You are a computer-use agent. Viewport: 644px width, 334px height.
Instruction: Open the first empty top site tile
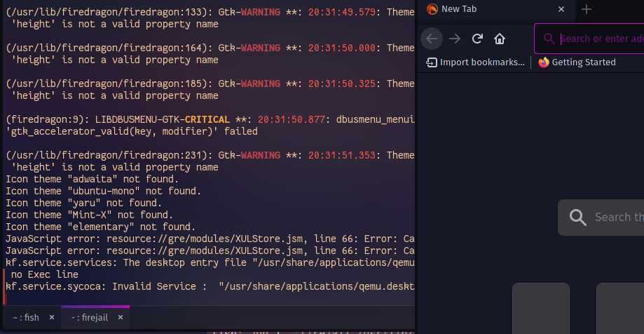tap(540, 308)
